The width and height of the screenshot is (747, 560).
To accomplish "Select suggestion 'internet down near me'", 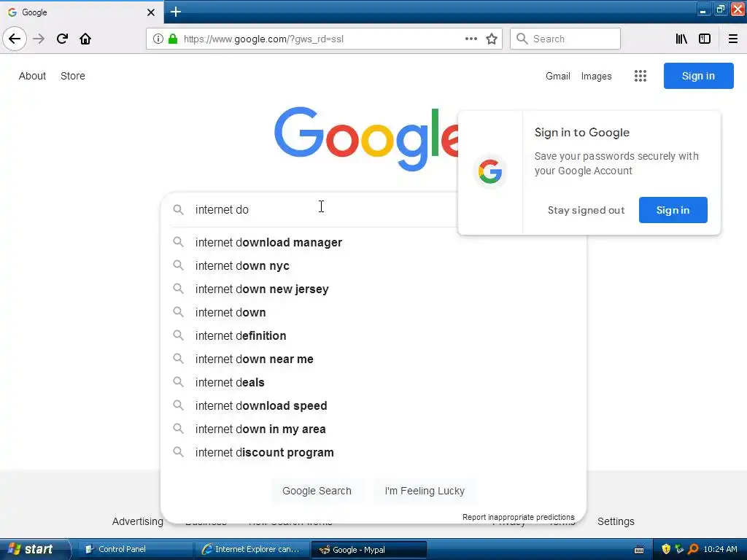I will (373, 359).
